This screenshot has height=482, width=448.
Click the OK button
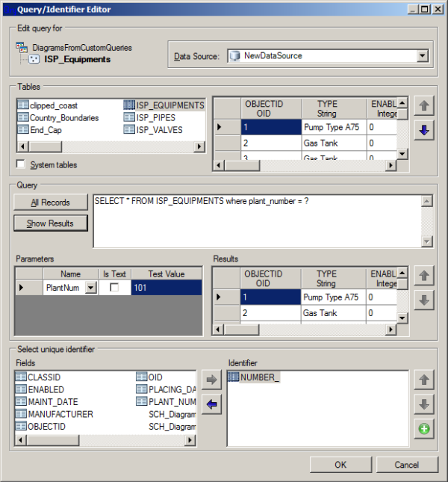tap(340, 465)
